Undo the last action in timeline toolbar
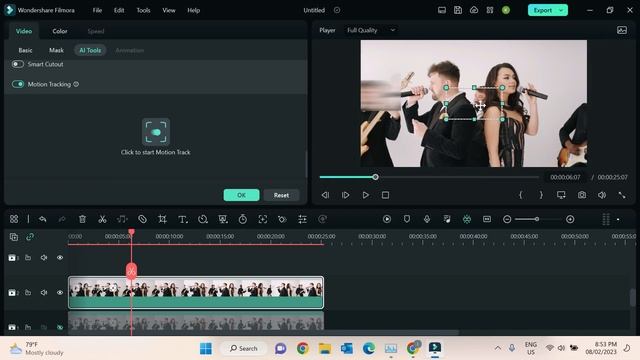 [42, 219]
